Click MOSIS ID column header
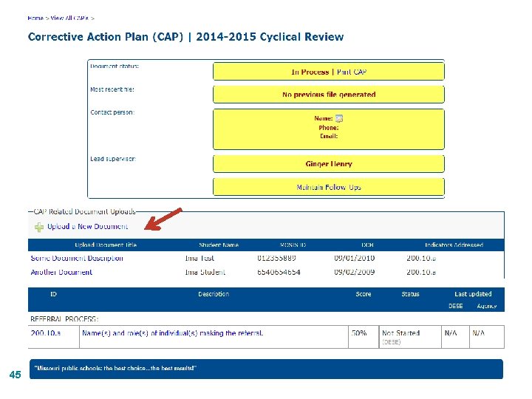The image size is (532, 399). click(x=293, y=245)
